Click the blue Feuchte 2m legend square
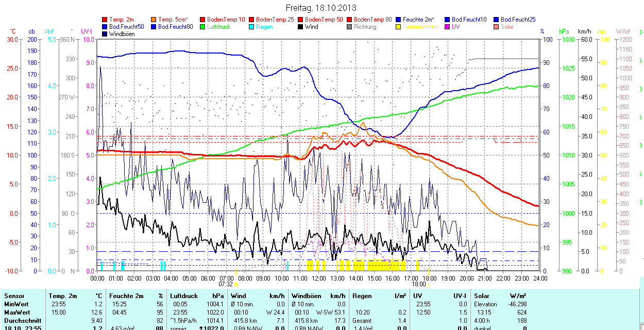The image size is (644, 330). click(398, 20)
